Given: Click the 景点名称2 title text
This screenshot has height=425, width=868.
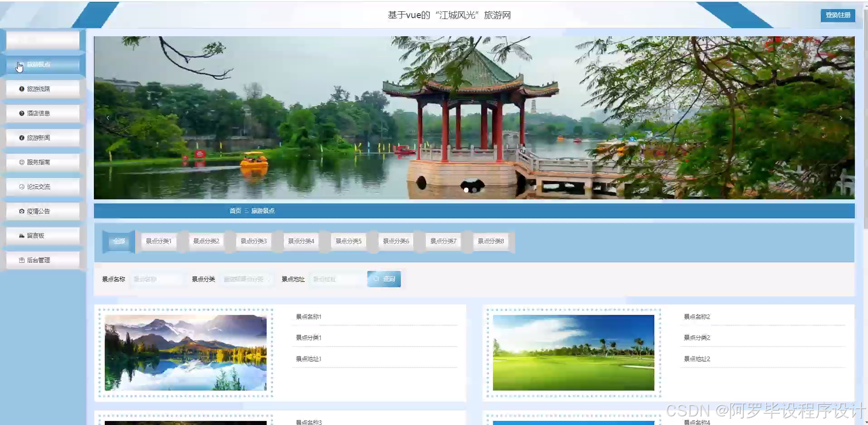Looking at the screenshot, I should tap(697, 317).
